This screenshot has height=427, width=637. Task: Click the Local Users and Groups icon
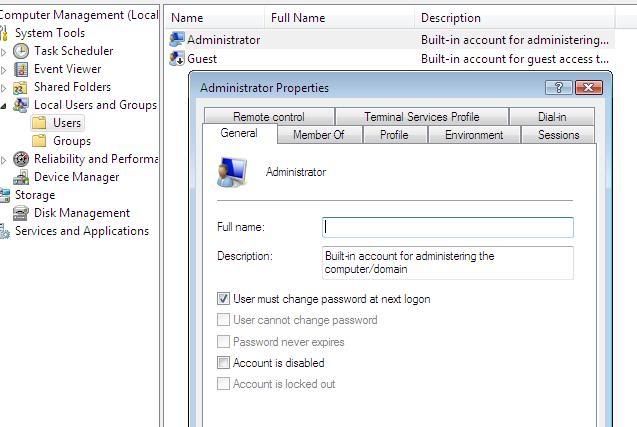coord(20,105)
